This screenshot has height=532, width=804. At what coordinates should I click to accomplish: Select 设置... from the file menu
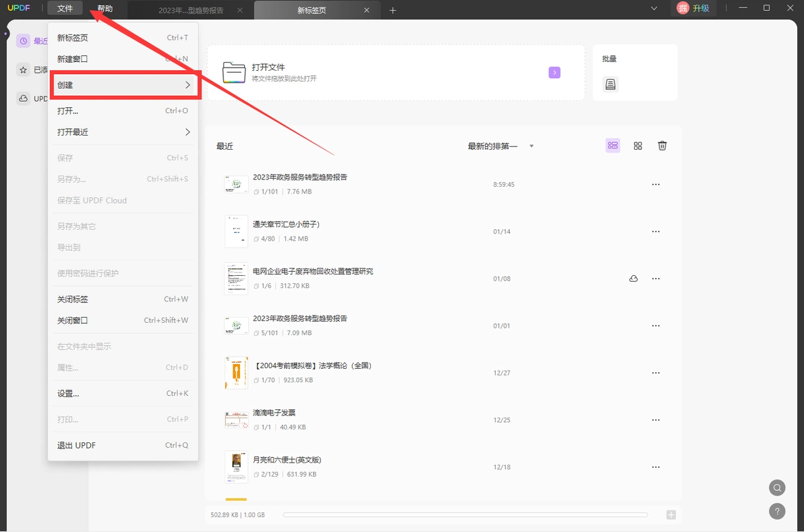pyautogui.click(x=123, y=394)
